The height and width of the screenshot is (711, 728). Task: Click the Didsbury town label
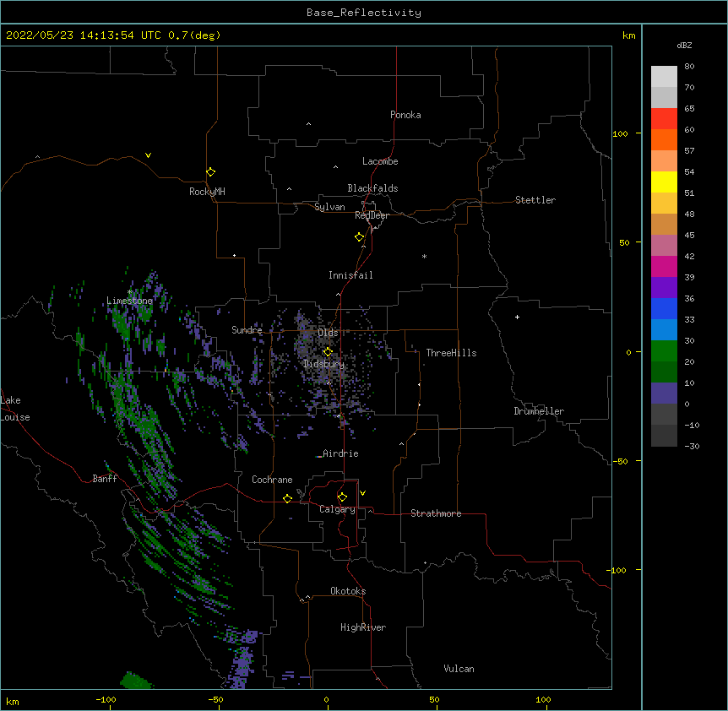tap(324, 364)
